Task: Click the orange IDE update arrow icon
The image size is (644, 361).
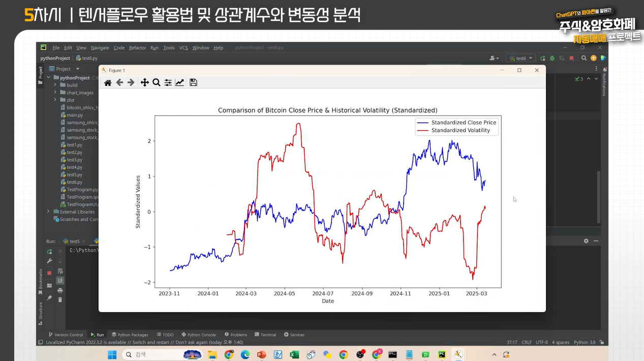Action: [594, 58]
